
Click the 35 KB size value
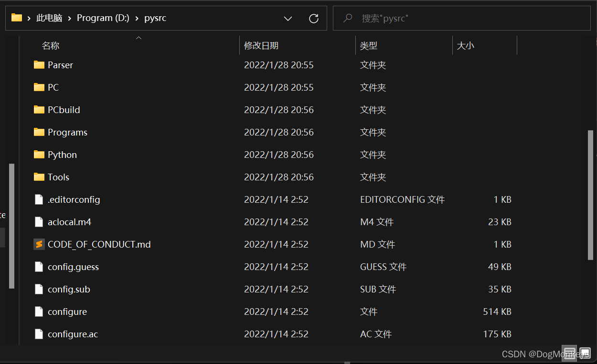click(x=500, y=289)
